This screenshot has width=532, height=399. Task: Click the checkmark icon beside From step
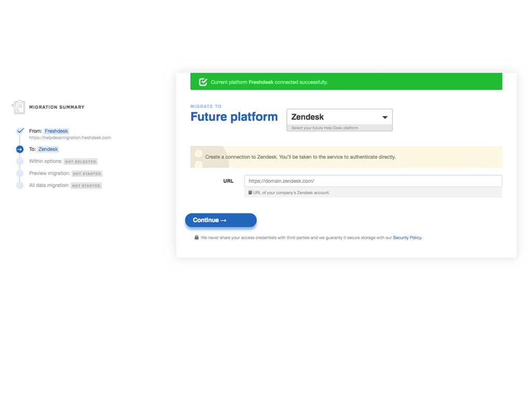20,131
